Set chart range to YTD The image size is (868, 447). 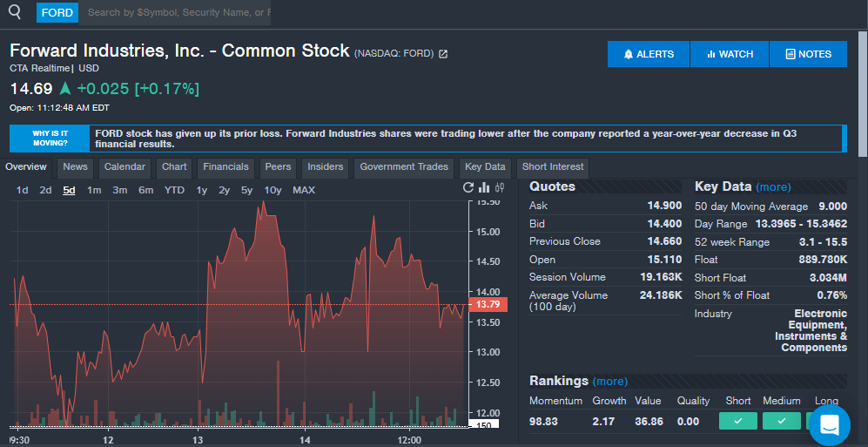coord(174,191)
